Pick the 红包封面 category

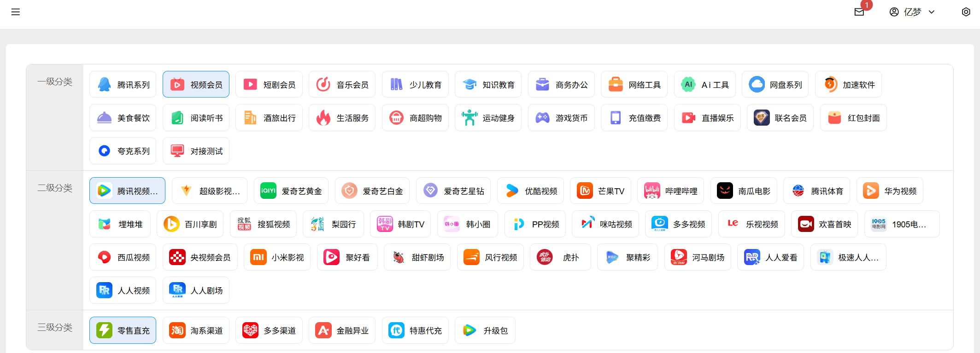click(x=853, y=118)
